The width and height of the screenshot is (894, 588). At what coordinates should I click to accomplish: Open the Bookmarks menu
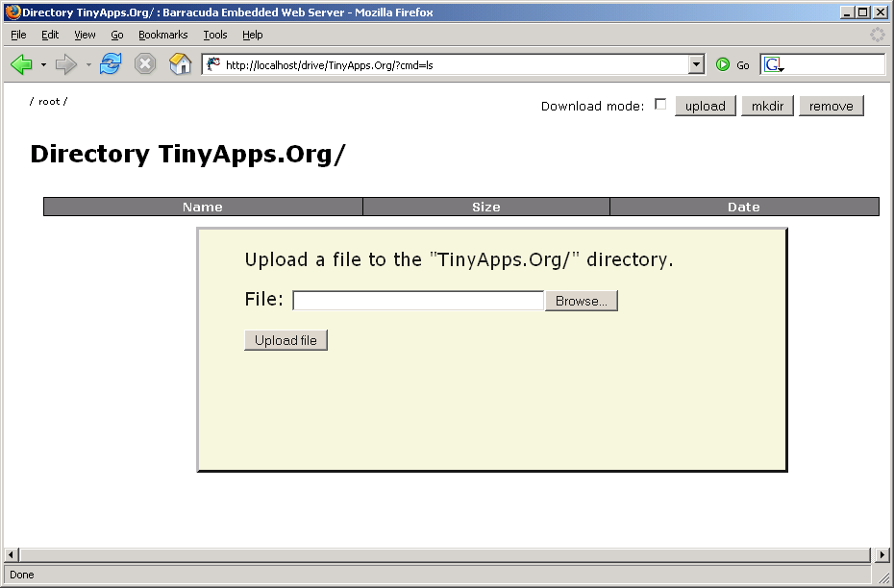pos(162,35)
